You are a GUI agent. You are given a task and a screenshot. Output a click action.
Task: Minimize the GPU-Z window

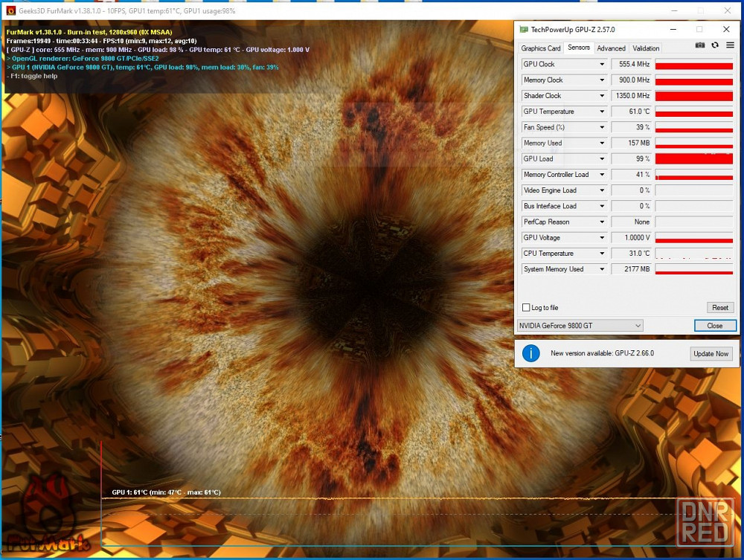tap(673, 30)
